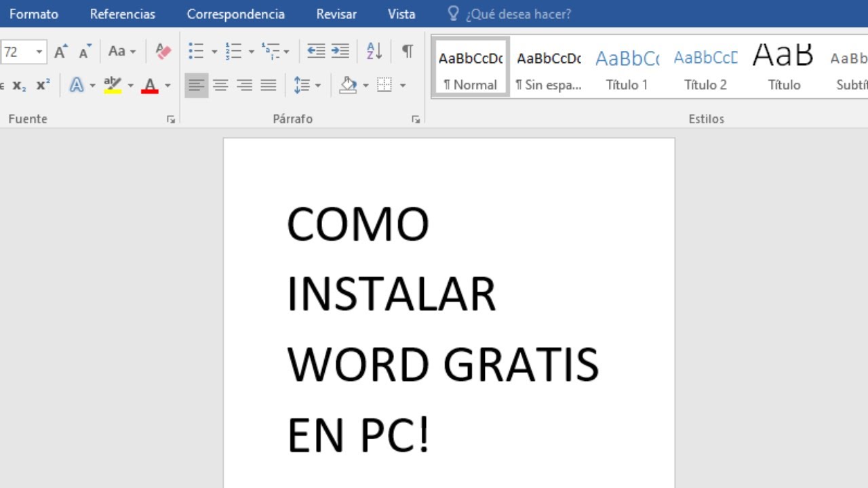The image size is (868, 488).
Task: Click the text WORD GRATIS in the document
Action: [443, 364]
